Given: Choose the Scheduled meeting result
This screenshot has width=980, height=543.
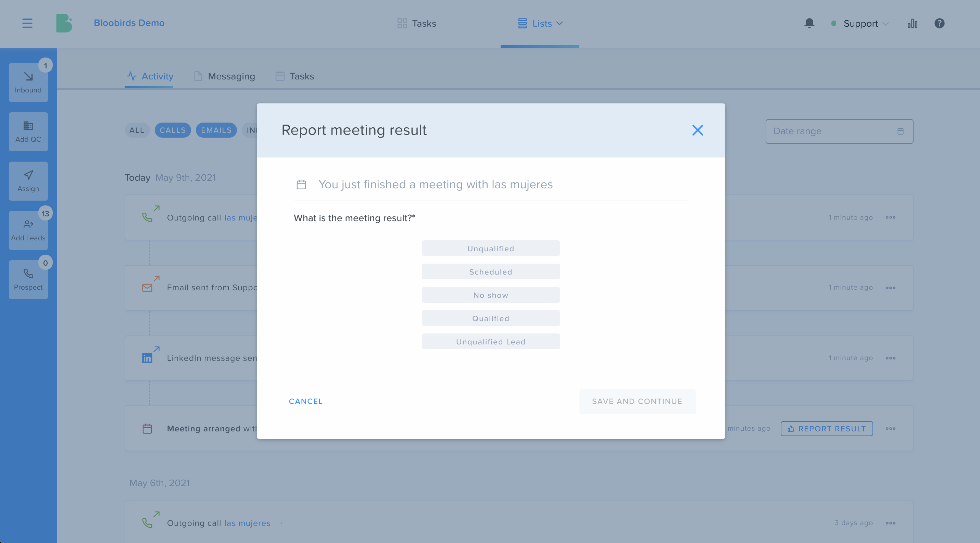Looking at the screenshot, I should 491,271.
